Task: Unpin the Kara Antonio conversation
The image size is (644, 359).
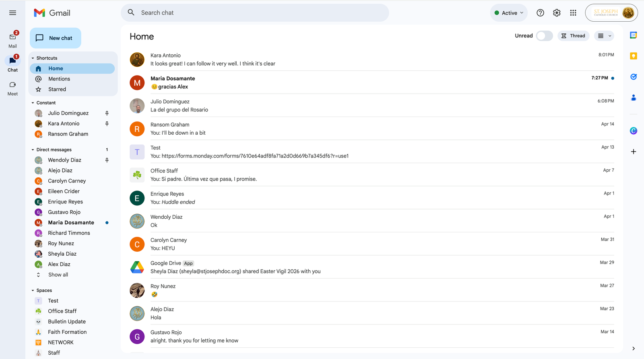Action: coord(107,124)
